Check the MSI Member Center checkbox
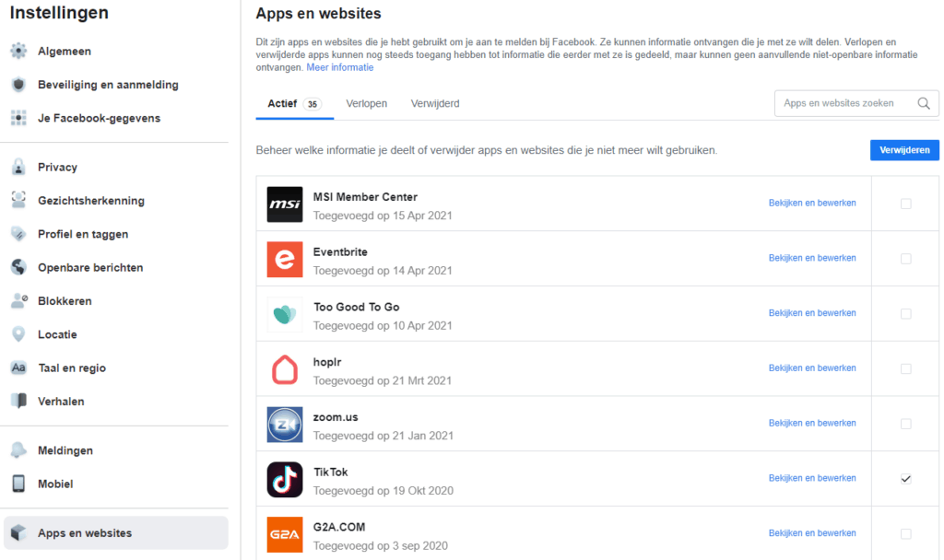Image resolution: width=944 pixels, height=560 pixels. pyautogui.click(x=906, y=204)
